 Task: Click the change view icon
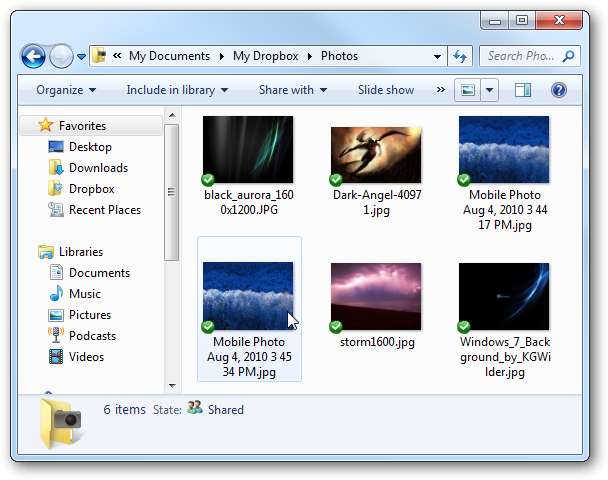[x=468, y=90]
